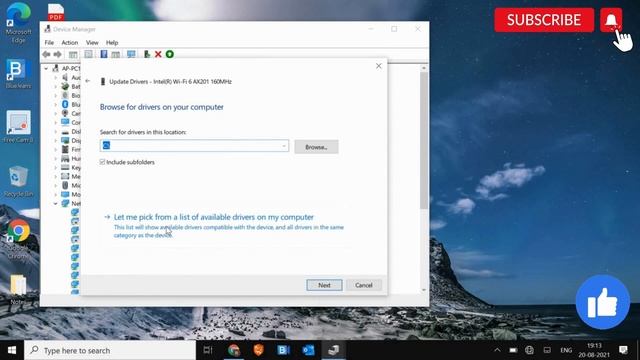Image resolution: width=640 pixels, height=360 pixels.
Task: Open Outlook from the taskbar
Action: pyautogui.click(x=309, y=350)
